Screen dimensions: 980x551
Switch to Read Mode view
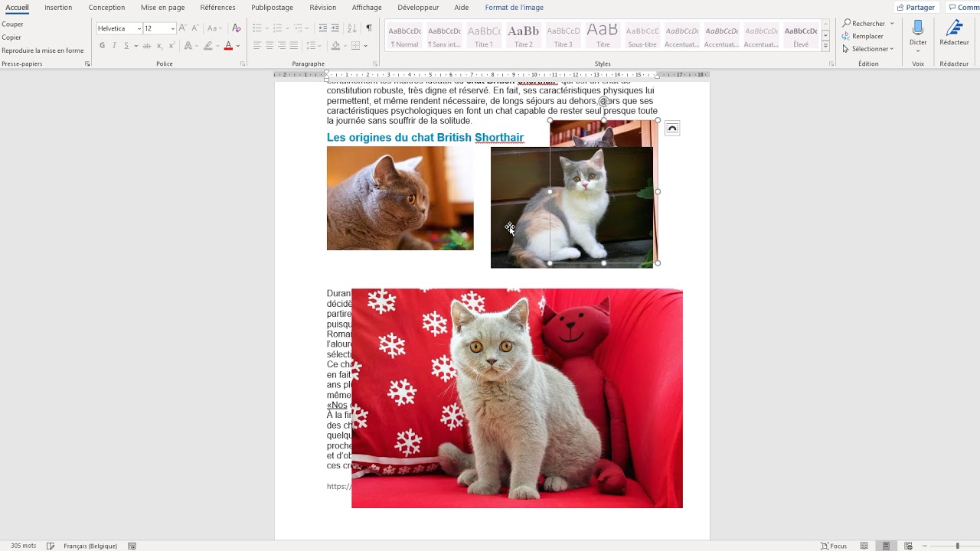click(x=864, y=546)
